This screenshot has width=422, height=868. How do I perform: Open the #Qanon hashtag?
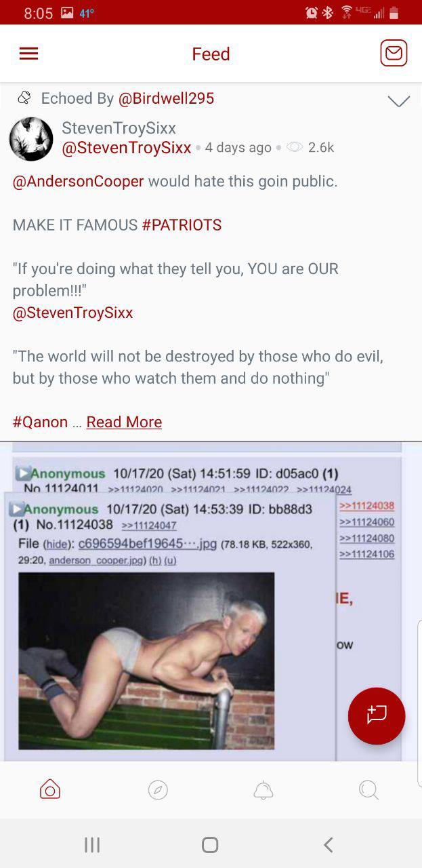point(40,422)
